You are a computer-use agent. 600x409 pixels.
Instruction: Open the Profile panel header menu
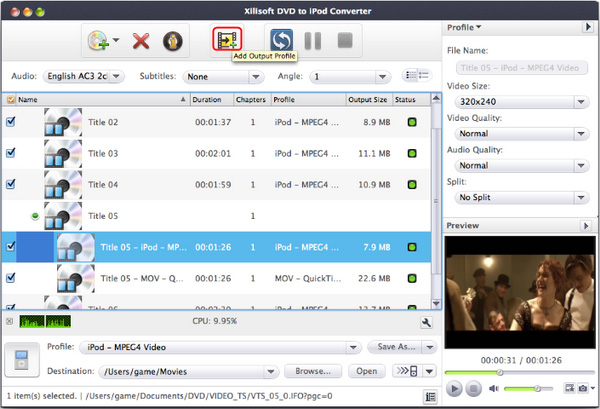(x=462, y=27)
